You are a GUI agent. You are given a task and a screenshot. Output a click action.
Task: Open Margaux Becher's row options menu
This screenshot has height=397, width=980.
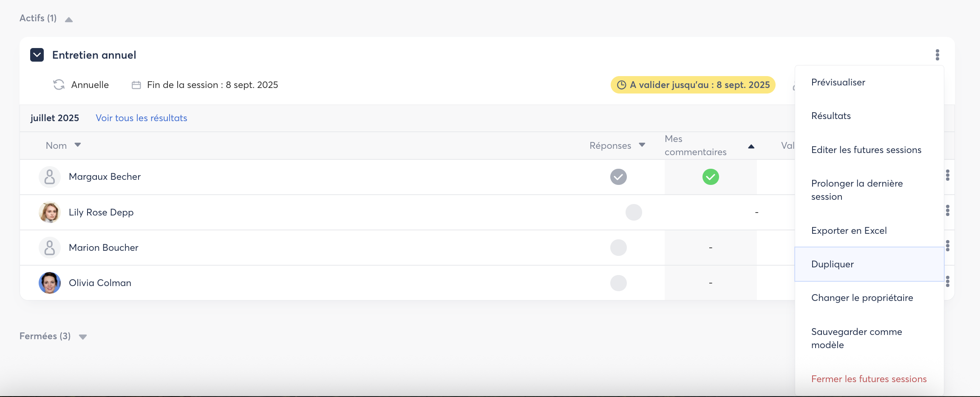pos(947,175)
